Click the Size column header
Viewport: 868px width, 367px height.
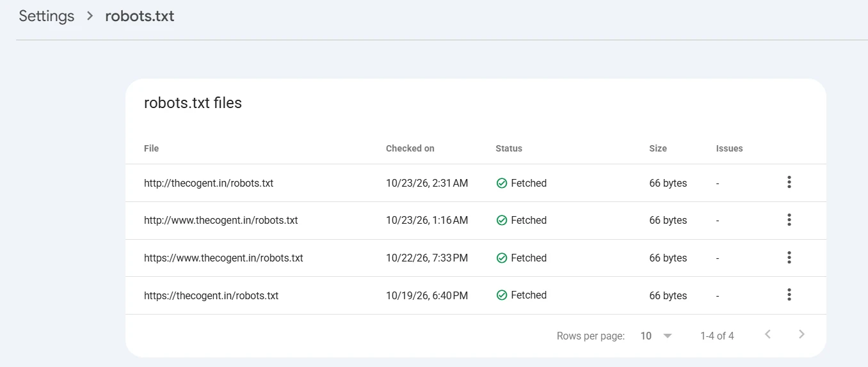pos(658,148)
